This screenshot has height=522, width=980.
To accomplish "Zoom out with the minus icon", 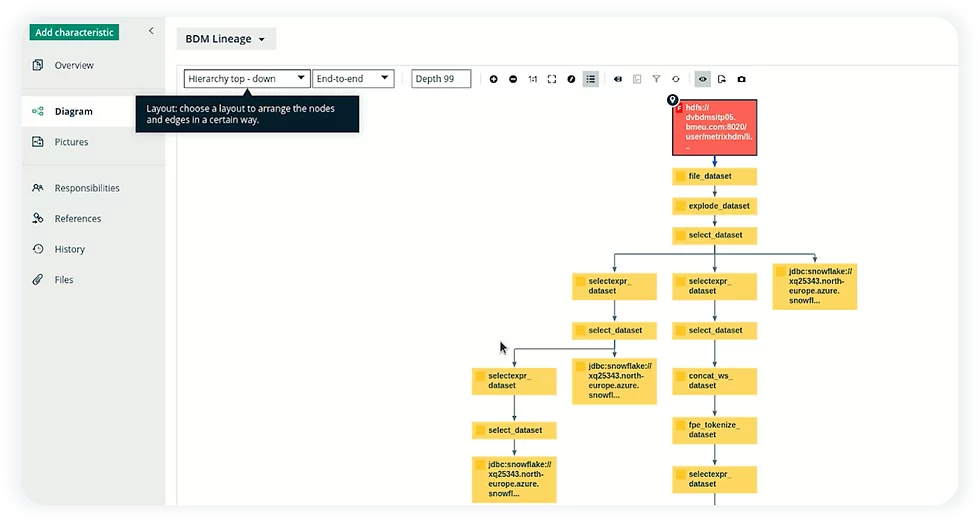I will point(513,79).
